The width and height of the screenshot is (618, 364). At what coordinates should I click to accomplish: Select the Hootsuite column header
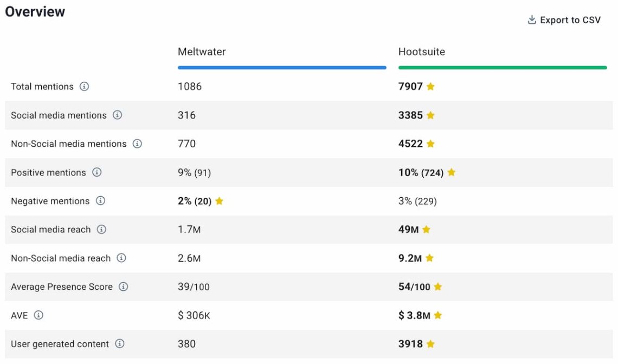click(x=421, y=52)
